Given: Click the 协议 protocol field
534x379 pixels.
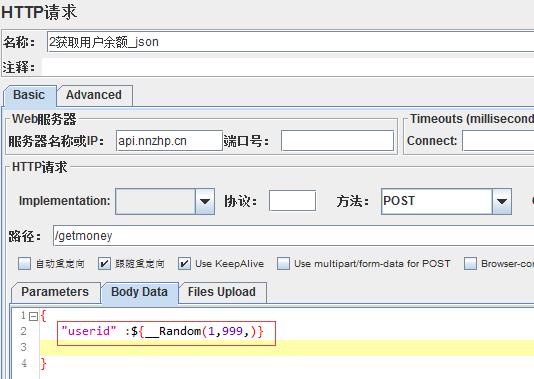Looking at the screenshot, I should click(292, 201).
